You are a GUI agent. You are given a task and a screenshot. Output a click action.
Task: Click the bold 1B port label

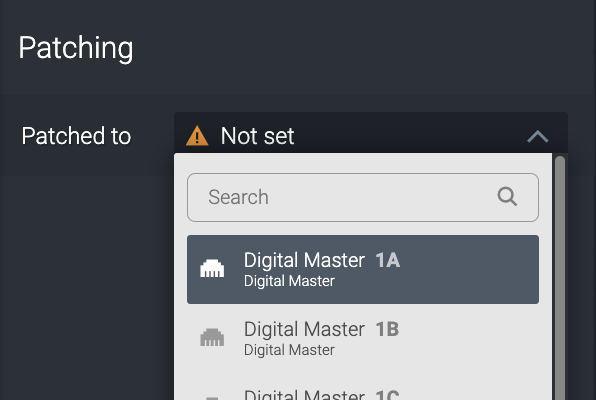[x=387, y=329]
